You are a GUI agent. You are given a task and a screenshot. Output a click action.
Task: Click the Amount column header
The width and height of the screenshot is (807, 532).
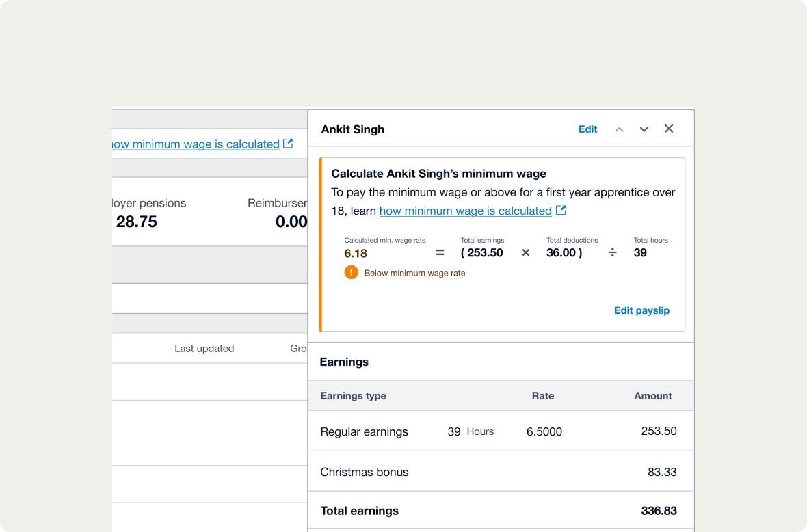coord(652,396)
